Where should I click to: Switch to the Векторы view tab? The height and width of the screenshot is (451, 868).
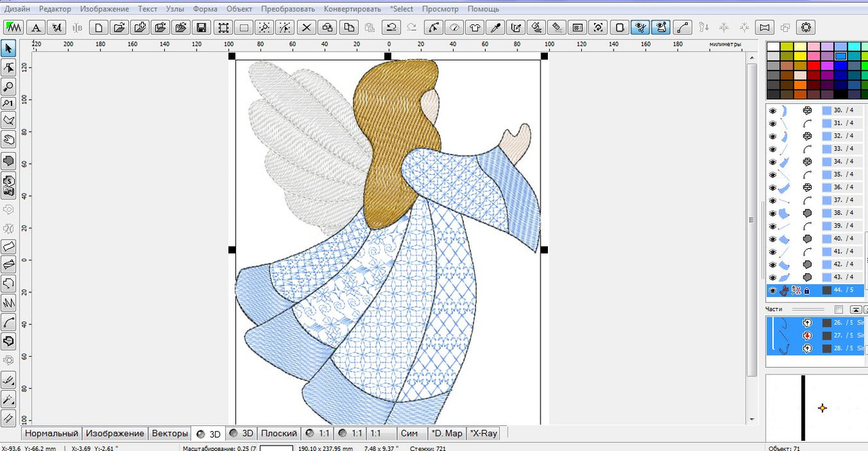170,433
